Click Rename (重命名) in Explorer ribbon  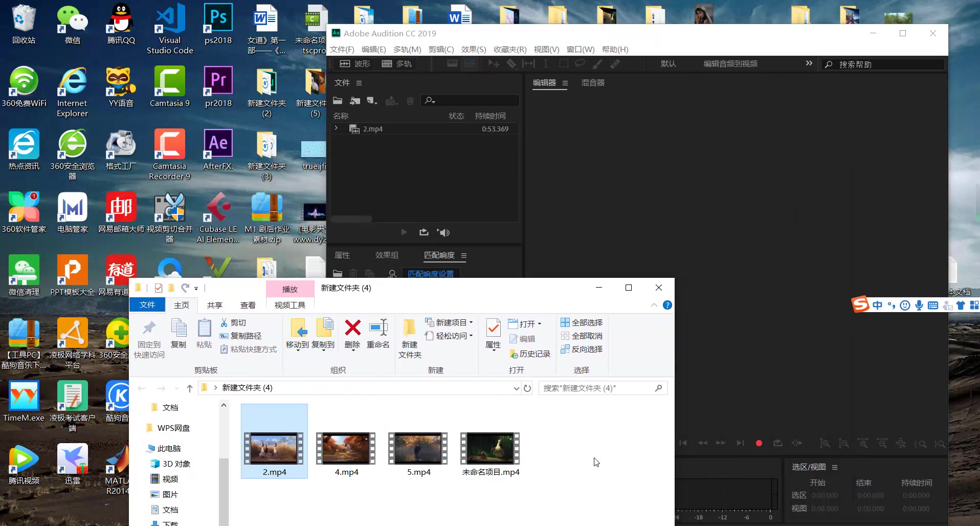[x=378, y=334]
